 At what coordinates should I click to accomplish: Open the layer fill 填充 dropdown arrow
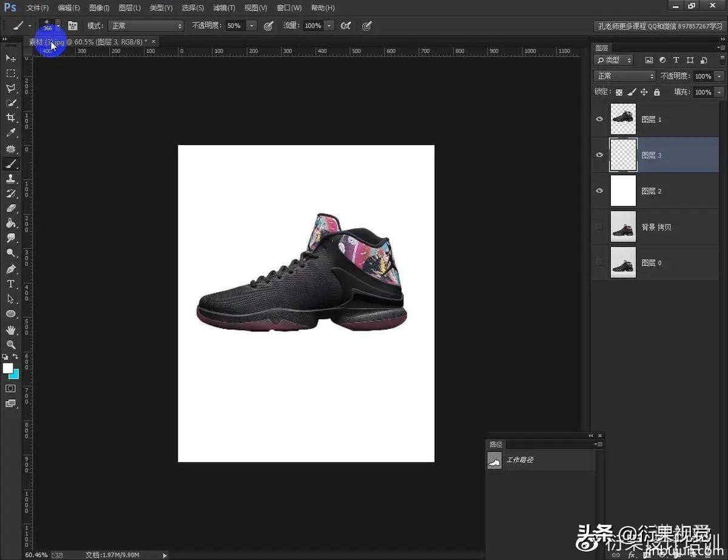(720, 92)
